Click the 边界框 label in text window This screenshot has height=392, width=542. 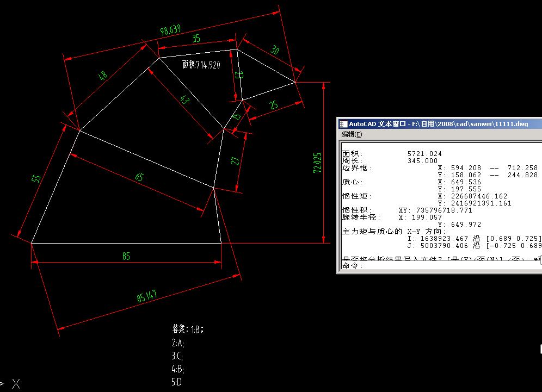357,168
